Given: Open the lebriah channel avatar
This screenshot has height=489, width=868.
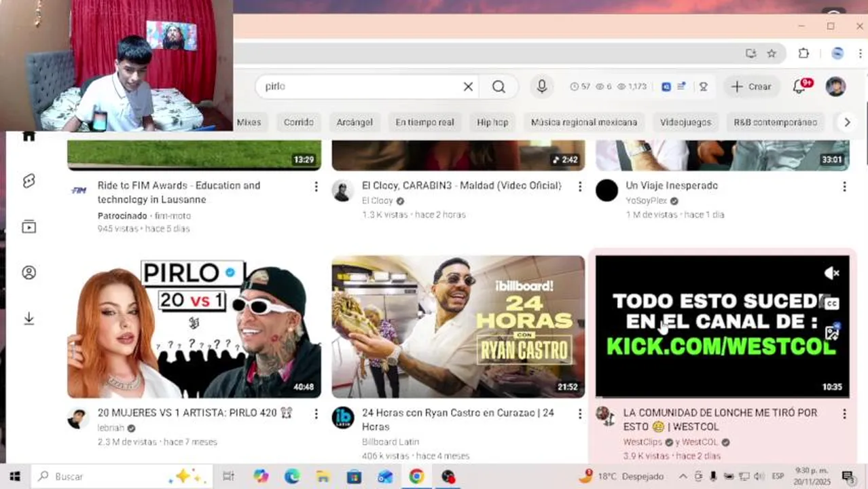Looking at the screenshot, I should [x=78, y=418].
